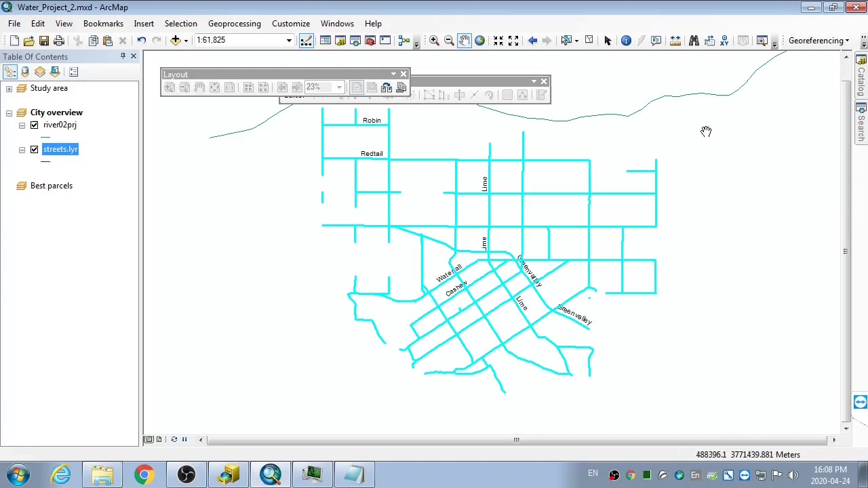Refresh the map view button
Viewport: 868px width, 488px height.
click(x=174, y=440)
